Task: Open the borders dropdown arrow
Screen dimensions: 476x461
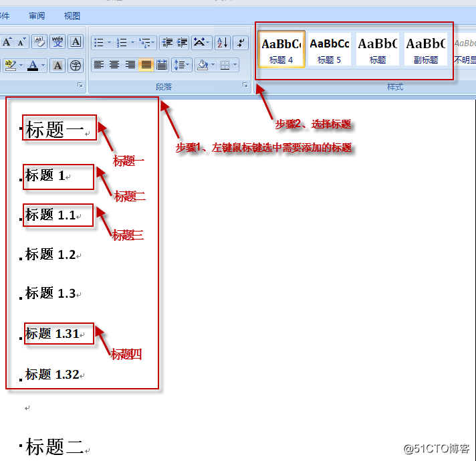Action: (x=235, y=65)
